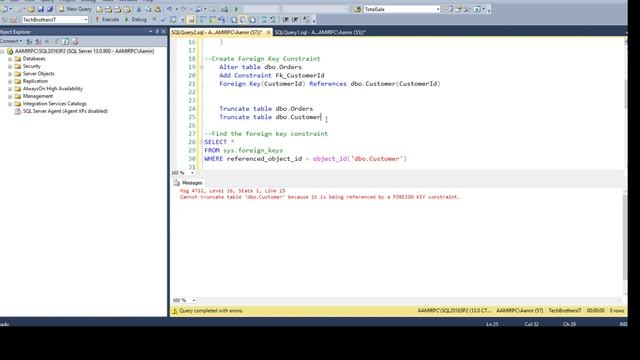Image resolution: width=640 pixels, height=360 pixels.
Task: Click the Copy icon in toolbar
Action: pyautogui.click(x=148, y=9)
